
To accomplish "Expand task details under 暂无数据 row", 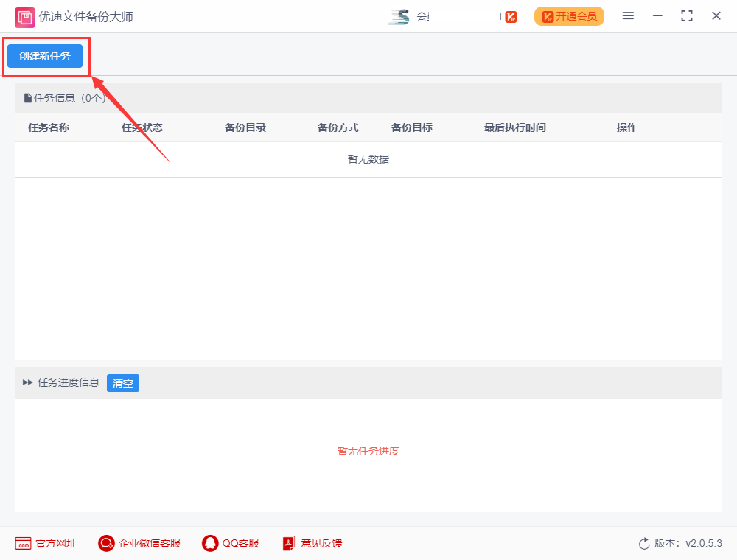I will 368,158.
